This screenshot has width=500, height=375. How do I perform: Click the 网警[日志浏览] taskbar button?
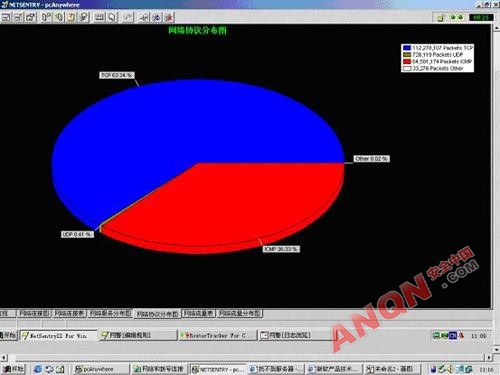[x=297, y=335]
